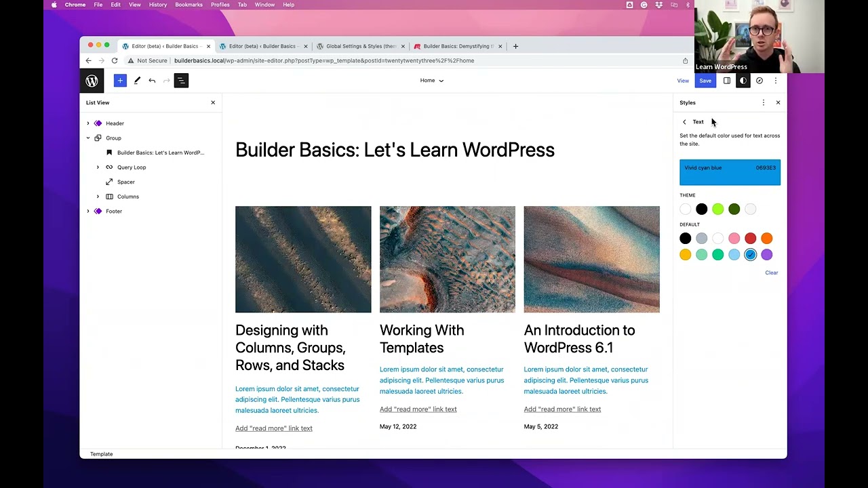Pick the purple default color swatch
The image size is (868, 488).
pyautogui.click(x=766, y=255)
